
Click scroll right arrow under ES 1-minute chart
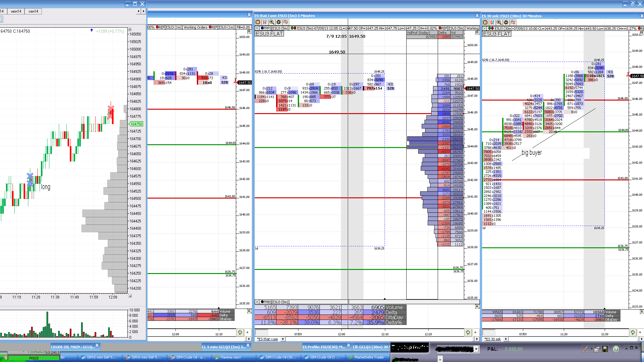pyautogui.click(x=249, y=339)
